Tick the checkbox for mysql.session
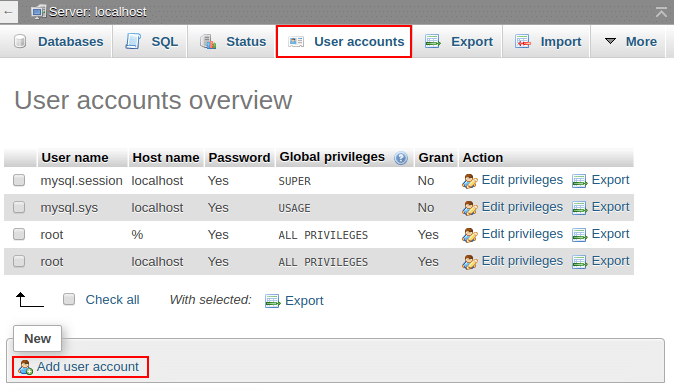Viewport: 674px width, 391px height. coord(19,180)
